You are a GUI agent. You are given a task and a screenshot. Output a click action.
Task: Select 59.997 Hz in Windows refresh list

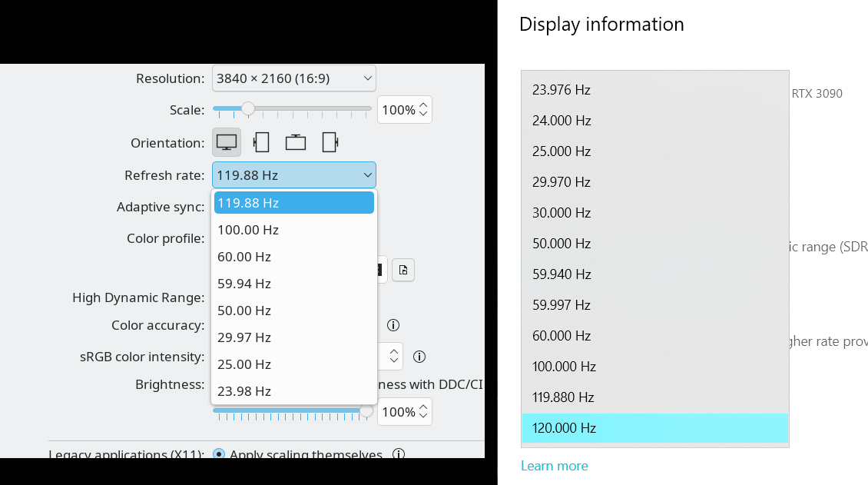[655, 304]
